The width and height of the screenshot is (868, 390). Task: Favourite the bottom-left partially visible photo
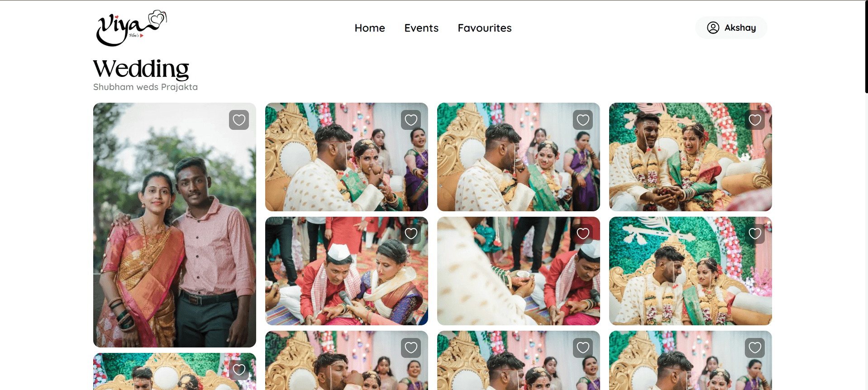239,370
